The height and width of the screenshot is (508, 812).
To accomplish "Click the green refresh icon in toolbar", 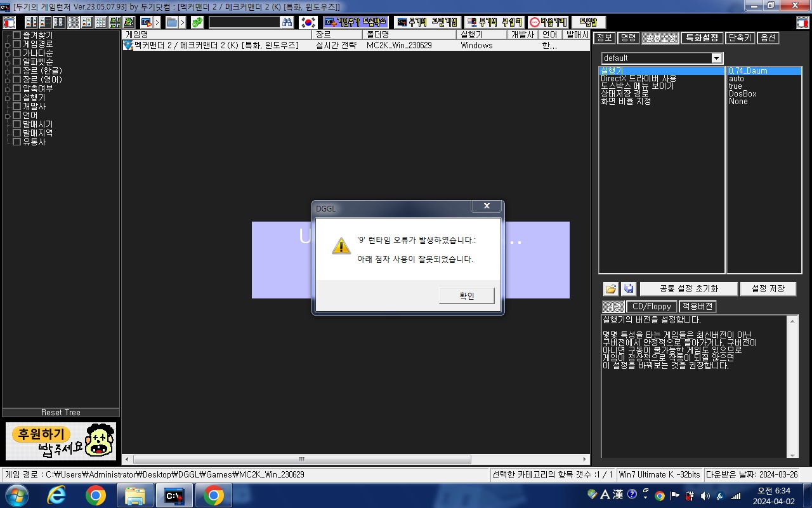I will coord(197,22).
